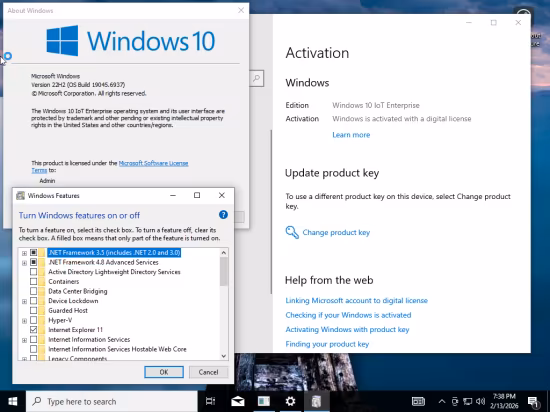The image size is (550, 412).
Task: Select the Data Center Bridging row
Action: 78,291
